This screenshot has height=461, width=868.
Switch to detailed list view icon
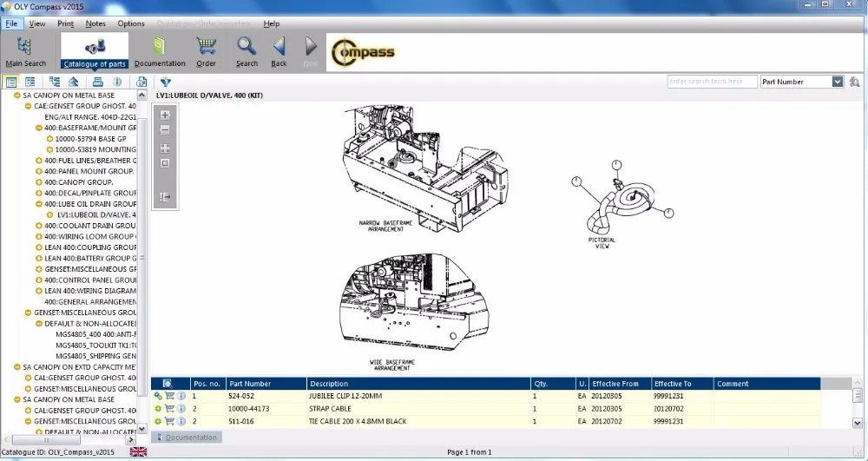30,82
